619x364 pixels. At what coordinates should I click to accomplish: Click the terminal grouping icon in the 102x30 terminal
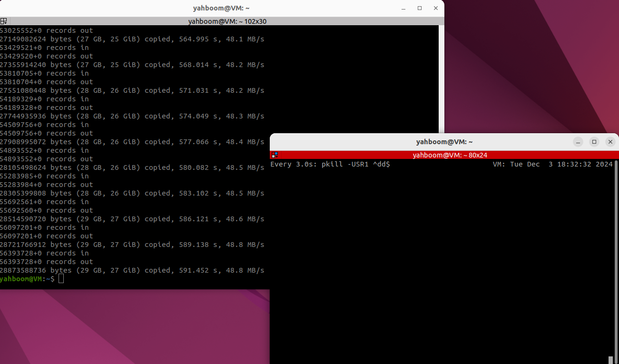pyautogui.click(x=4, y=21)
